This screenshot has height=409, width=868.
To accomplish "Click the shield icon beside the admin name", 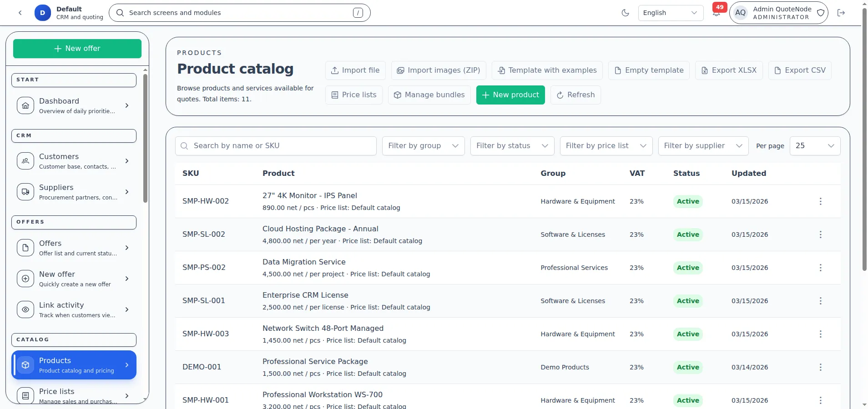I will coord(820,13).
